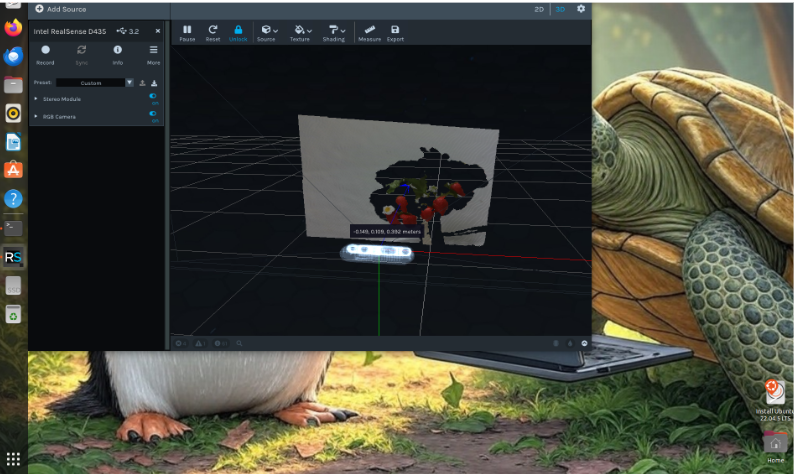Open the Home folder desktop icon
798x474 pixels.
pyautogui.click(x=775, y=448)
